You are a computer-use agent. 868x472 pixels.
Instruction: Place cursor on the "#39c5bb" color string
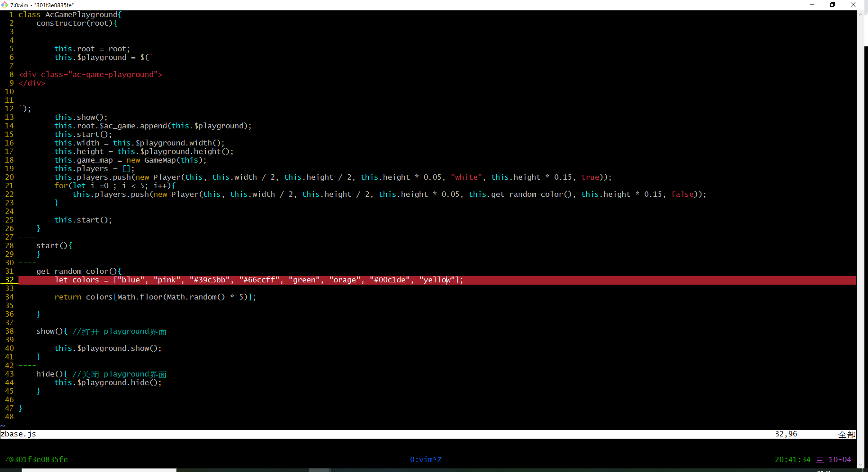[x=209, y=280]
